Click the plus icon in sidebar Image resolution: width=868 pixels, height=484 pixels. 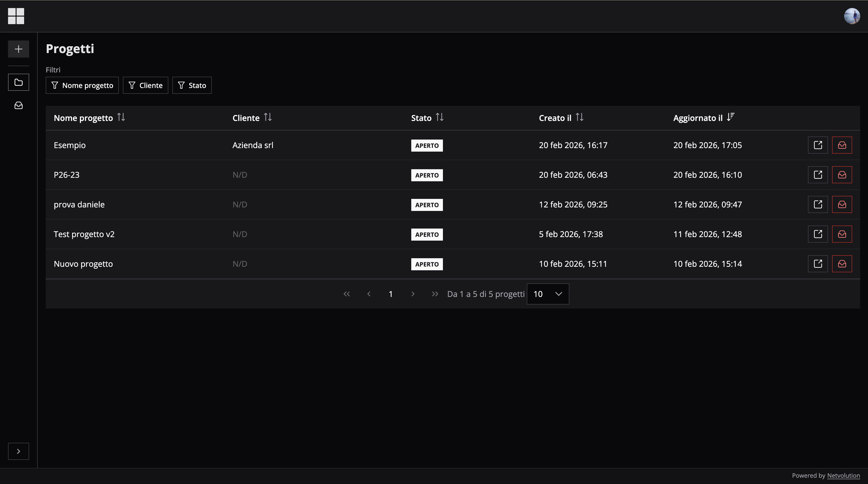click(x=19, y=49)
